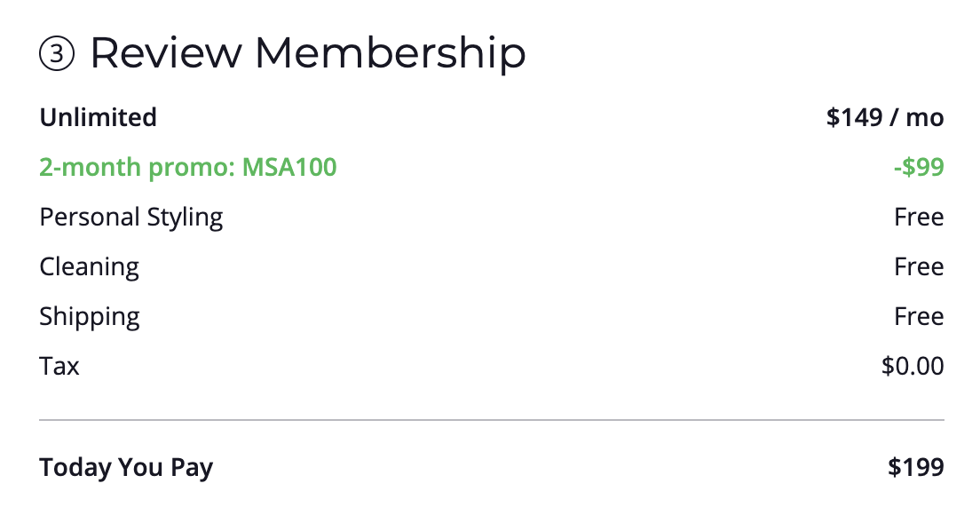This screenshot has height=531, width=980.
Task: Click Free value in Cleaning row
Action: tap(919, 267)
